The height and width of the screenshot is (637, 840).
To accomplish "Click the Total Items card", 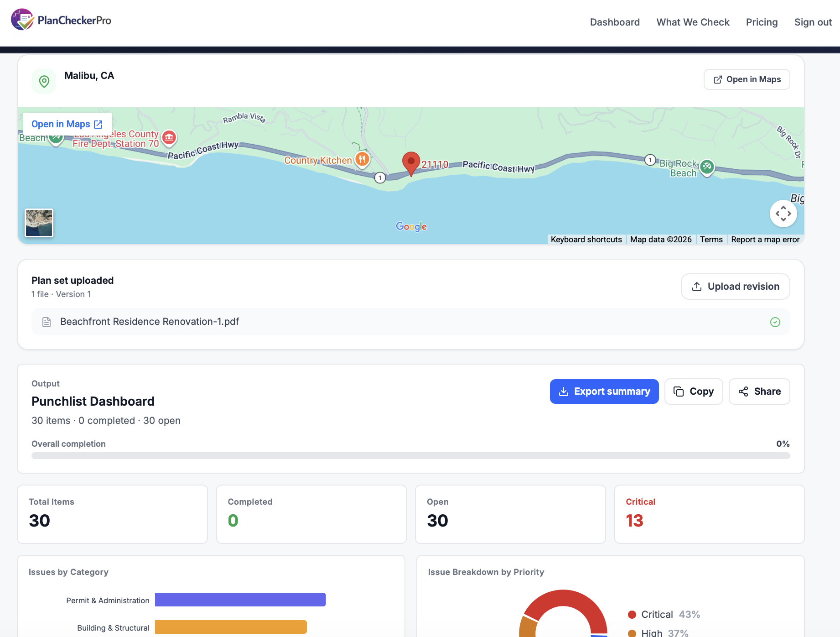I will coord(112,514).
